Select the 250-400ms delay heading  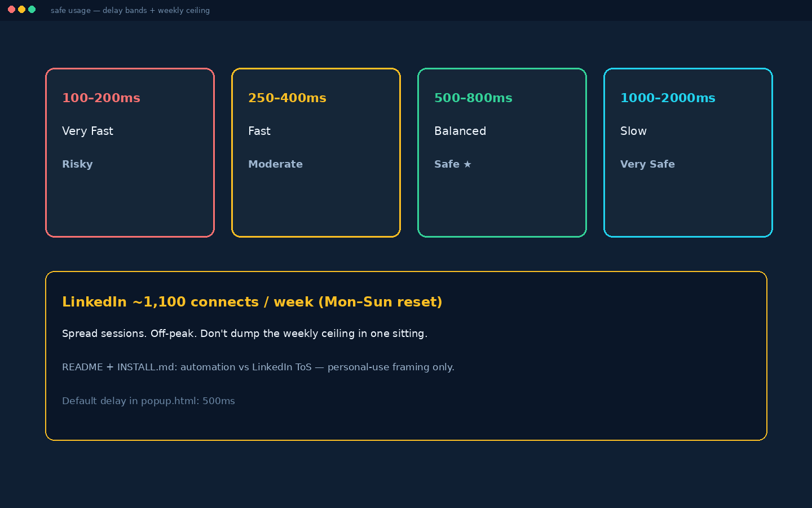pyautogui.click(x=287, y=98)
